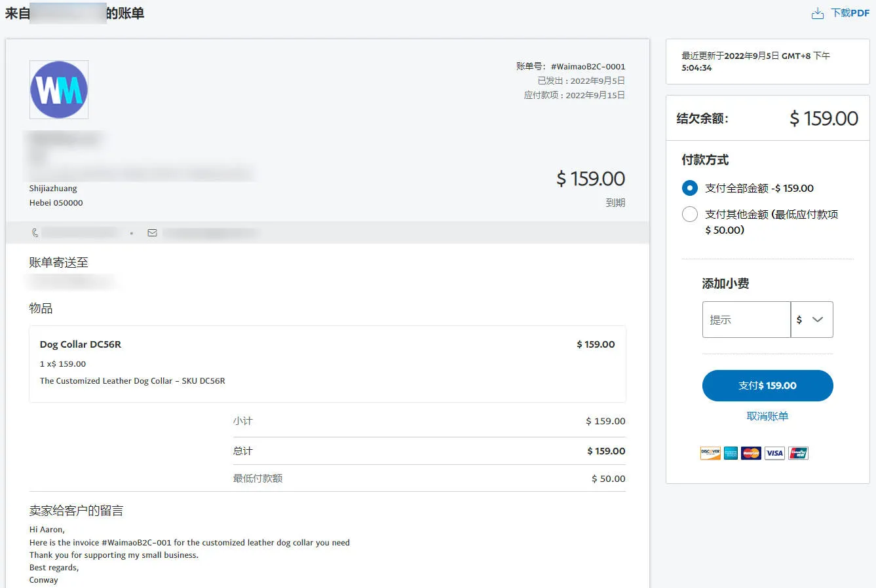Click the 结欠余额 $ 159.00 balance
This screenshot has width=876, height=588.
[824, 119]
